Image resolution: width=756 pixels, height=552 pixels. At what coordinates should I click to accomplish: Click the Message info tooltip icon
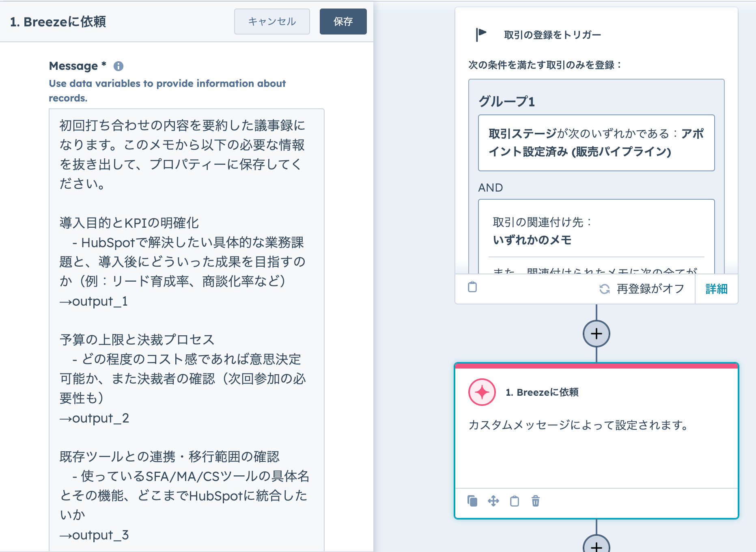[118, 66]
